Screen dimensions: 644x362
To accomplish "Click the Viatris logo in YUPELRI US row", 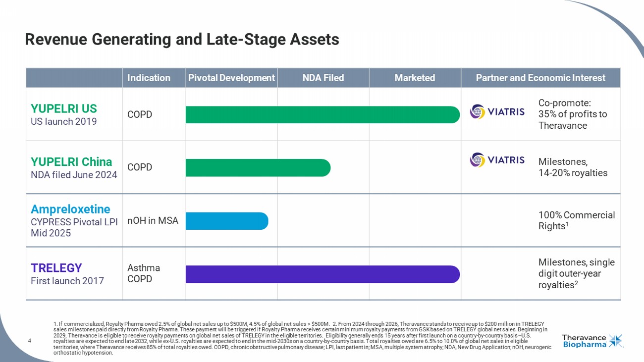I will (x=497, y=111).
